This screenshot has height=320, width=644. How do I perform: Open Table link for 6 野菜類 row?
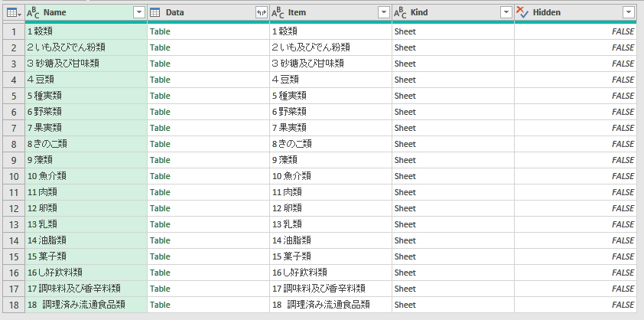(160, 112)
